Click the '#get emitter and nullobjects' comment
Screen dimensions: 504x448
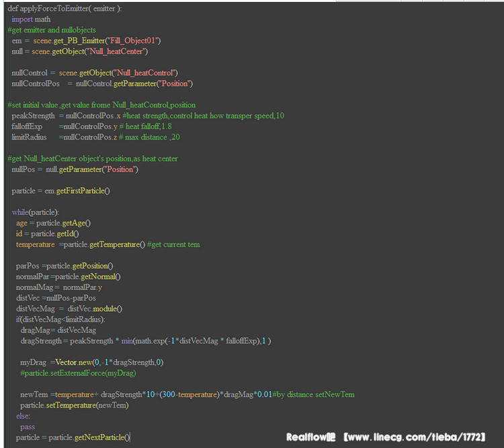[52, 30]
